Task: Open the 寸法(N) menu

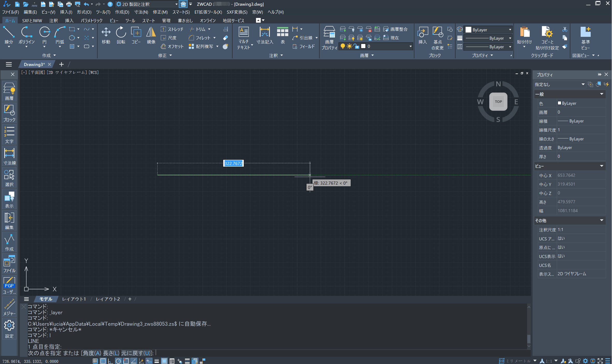Action: point(141,12)
